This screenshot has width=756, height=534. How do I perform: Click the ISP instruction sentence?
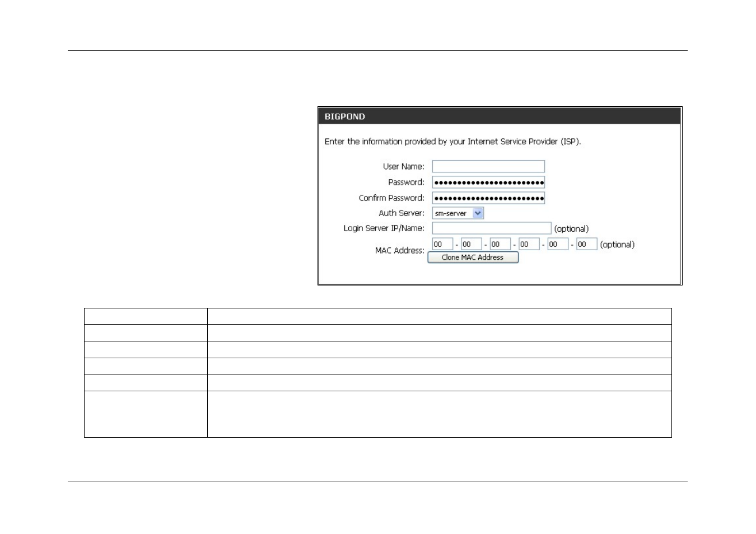click(x=452, y=142)
